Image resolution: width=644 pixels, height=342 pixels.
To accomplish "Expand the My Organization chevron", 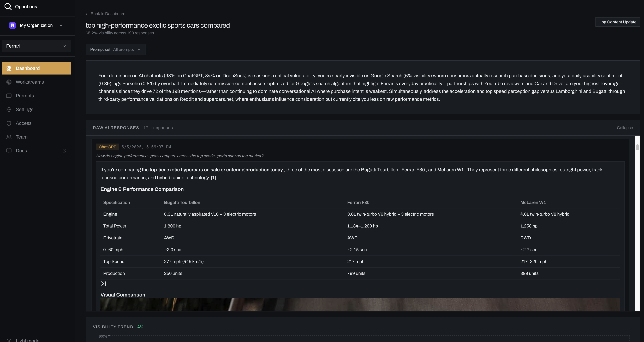I will point(61,26).
